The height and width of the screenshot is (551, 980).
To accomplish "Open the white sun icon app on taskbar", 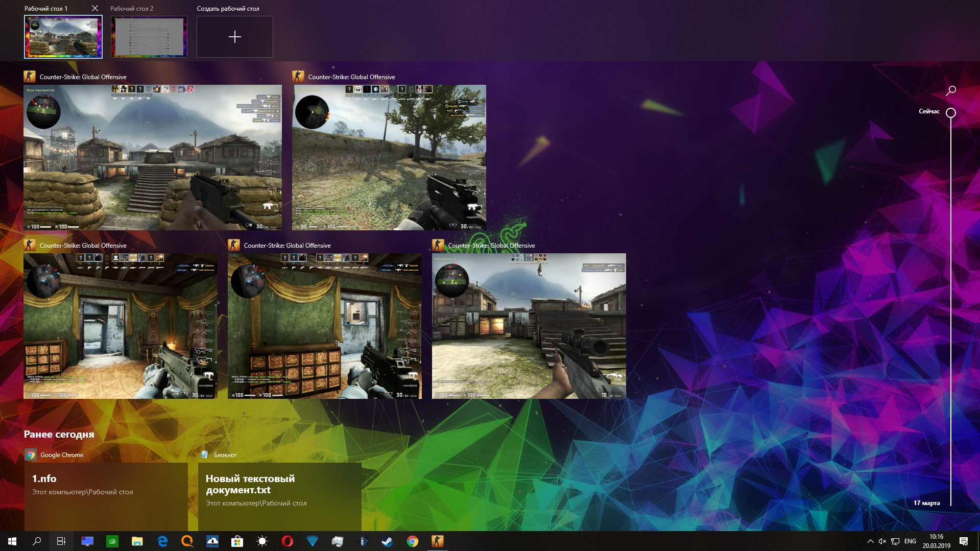I will [262, 541].
